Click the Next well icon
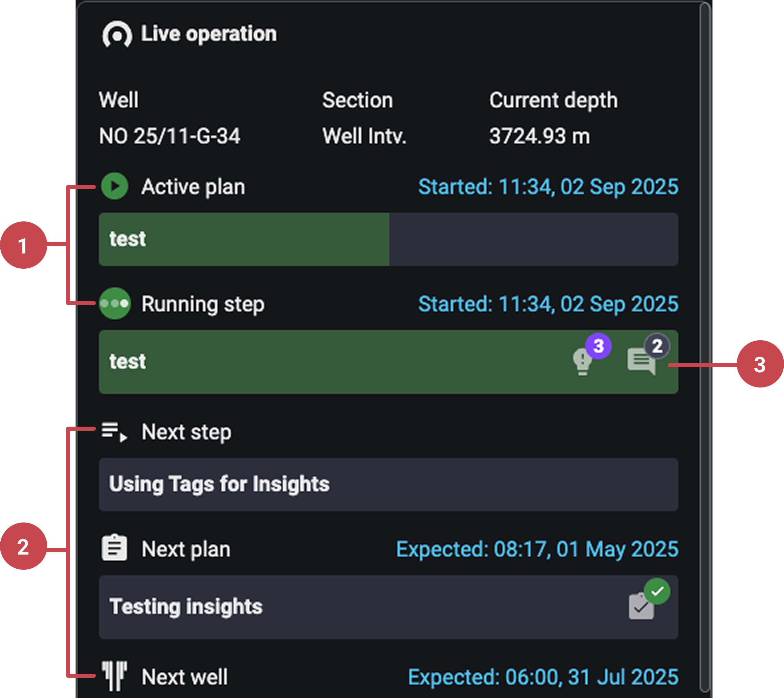784x698 pixels. click(114, 676)
